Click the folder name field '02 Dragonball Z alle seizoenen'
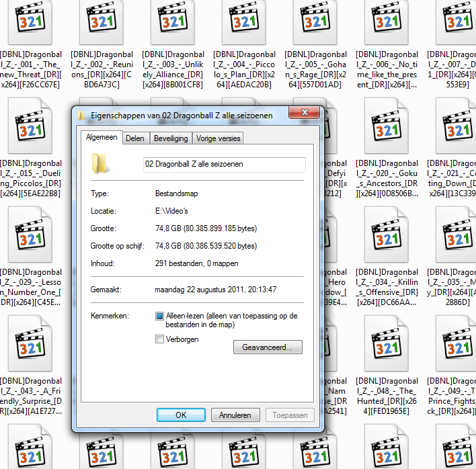This screenshot has height=469, width=476. point(225,165)
